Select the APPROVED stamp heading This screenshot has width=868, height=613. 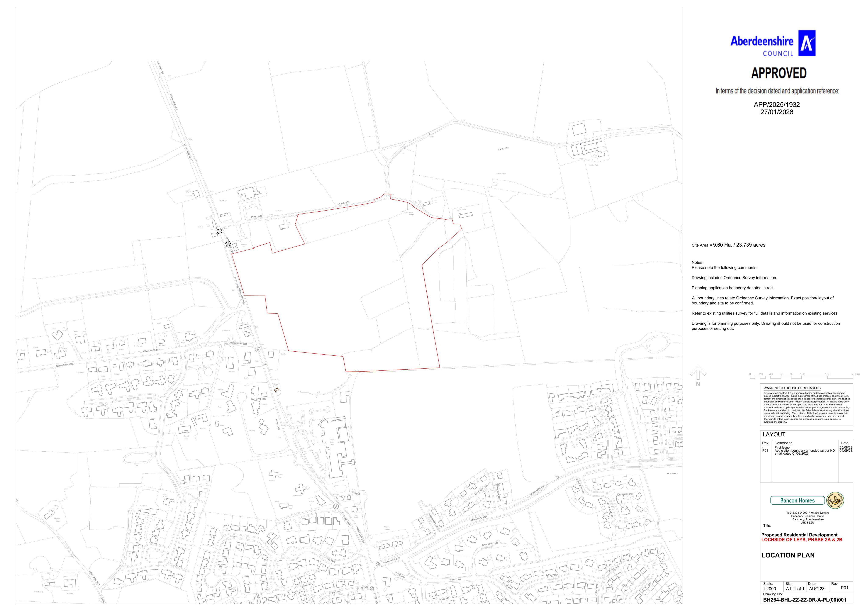(778, 73)
